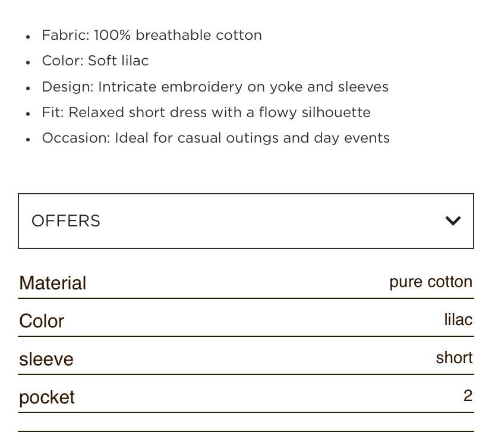
Task: Click the short sleeve value
Action: coord(454,358)
